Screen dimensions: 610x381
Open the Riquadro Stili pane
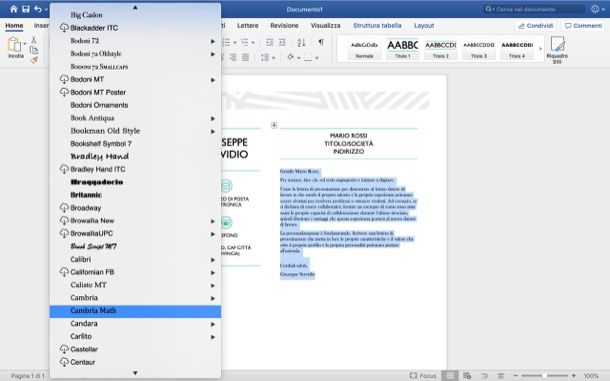pos(557,49)
